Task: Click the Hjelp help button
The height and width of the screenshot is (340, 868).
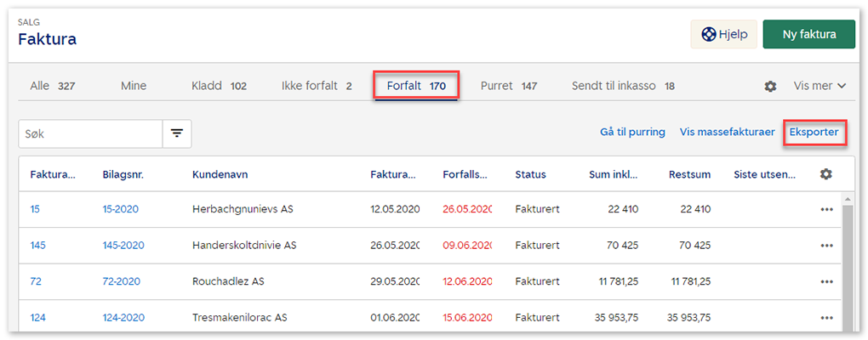Action: (723, 35)
